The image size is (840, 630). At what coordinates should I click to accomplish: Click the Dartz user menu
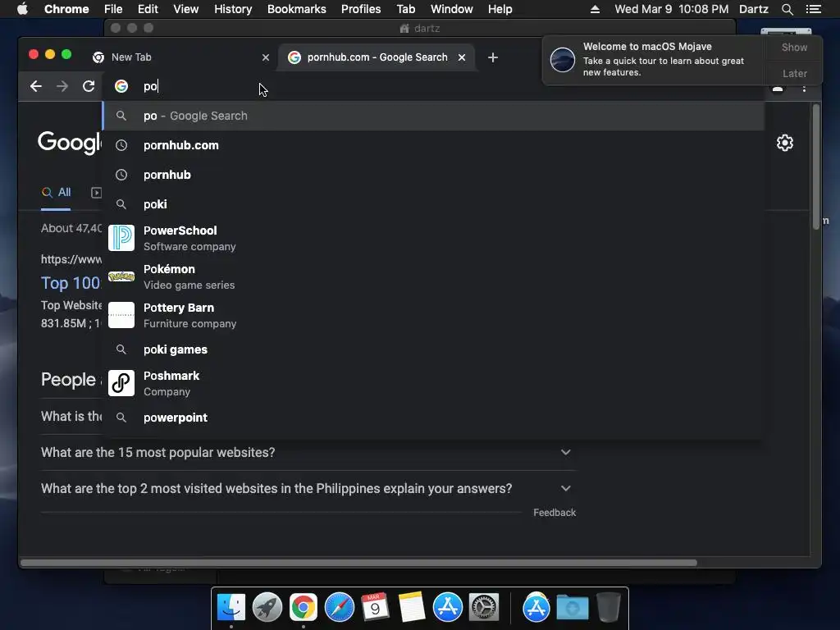tap(753, 9)
